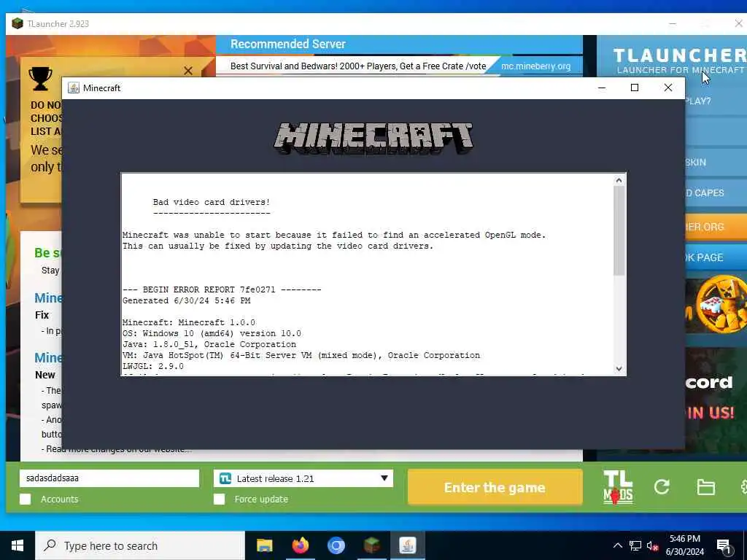Screen dimensions: 747x560
Task: Click the username field sadasdadsaaa
Action: pos(109,478)
